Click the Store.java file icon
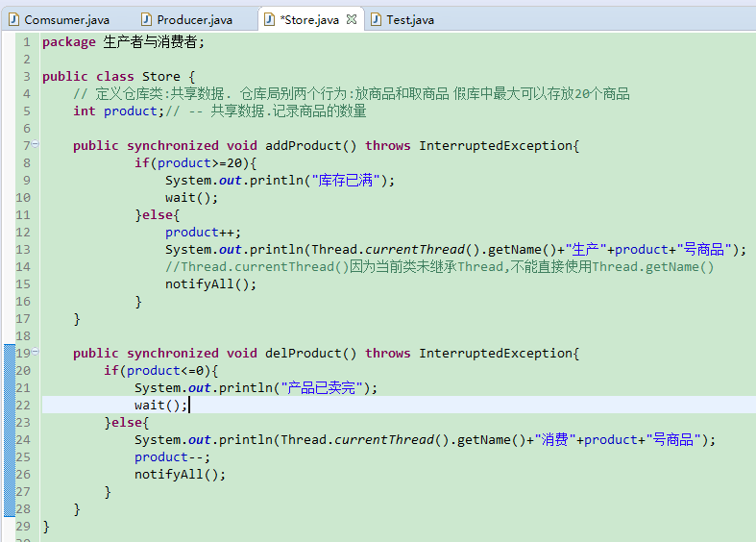This screenshot has width=756, height=542. 270,19
